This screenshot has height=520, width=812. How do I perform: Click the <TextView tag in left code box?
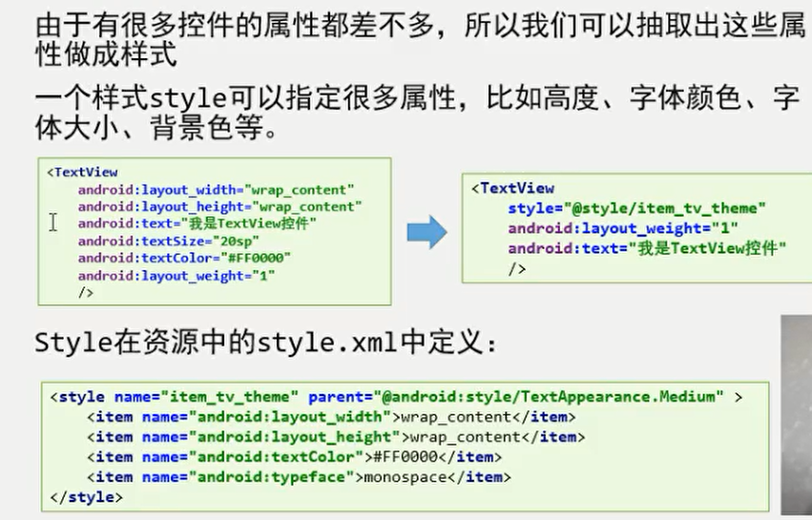(82, 173)
